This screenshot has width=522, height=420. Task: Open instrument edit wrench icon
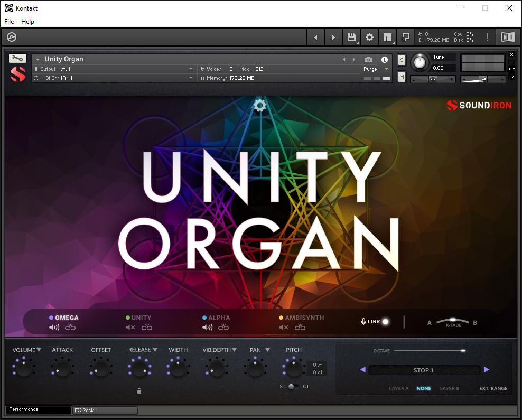[17, 58]
